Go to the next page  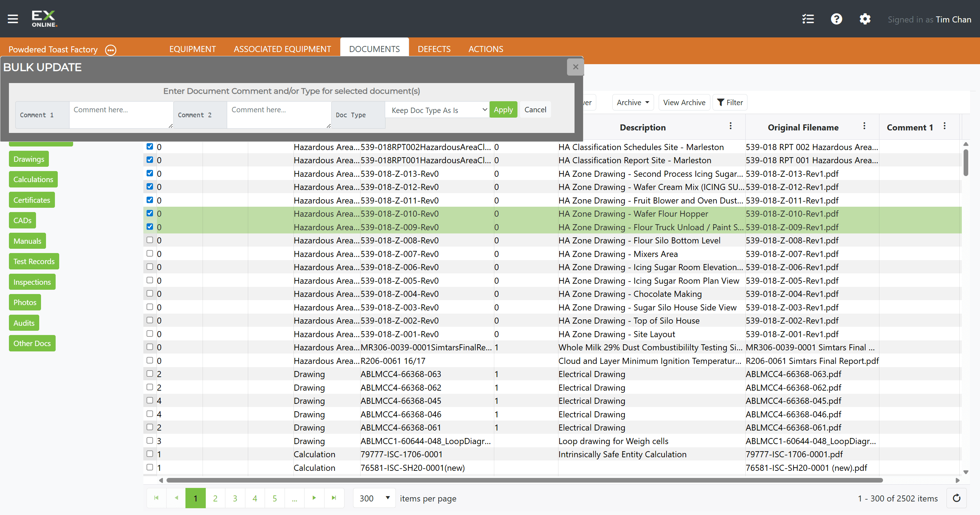(314, 498)
